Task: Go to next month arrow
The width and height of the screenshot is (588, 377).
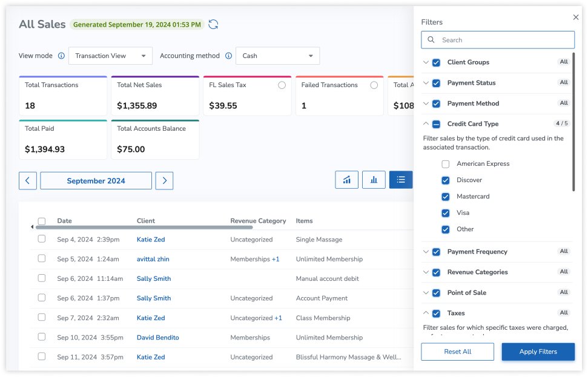Action: coord(164,180)
